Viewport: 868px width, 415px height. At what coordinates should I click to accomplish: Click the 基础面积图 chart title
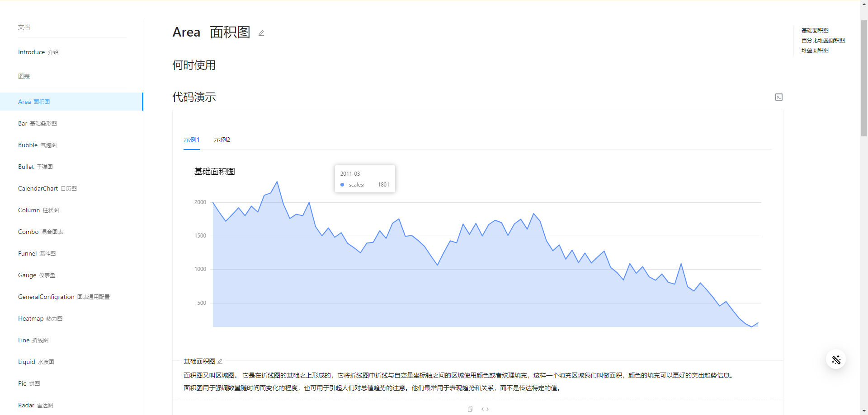point(215,172)
